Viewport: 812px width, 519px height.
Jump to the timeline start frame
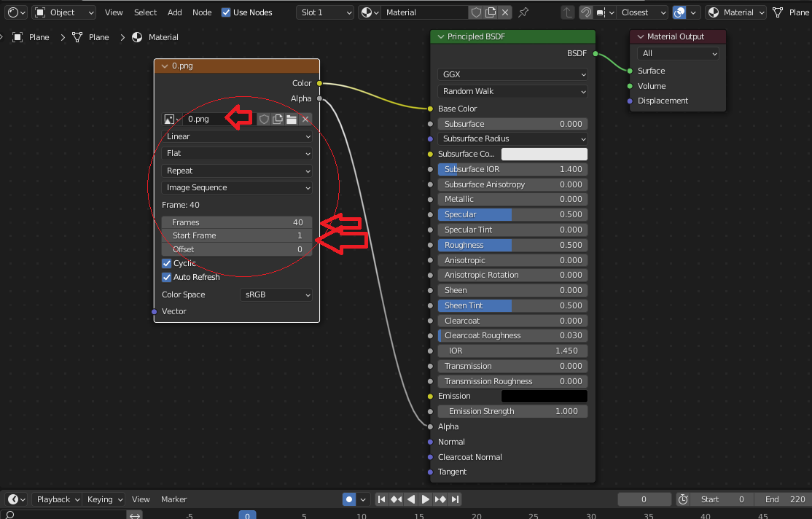(x=382, y=499)
